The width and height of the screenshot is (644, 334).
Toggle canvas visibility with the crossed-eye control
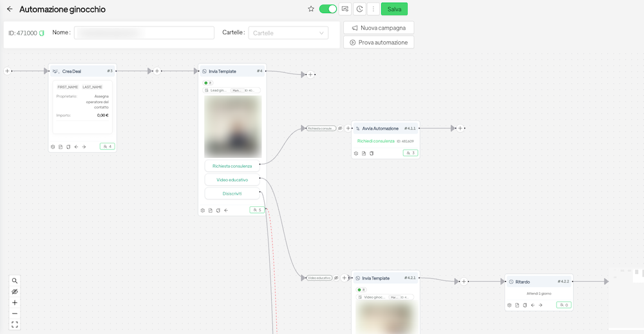15,292
